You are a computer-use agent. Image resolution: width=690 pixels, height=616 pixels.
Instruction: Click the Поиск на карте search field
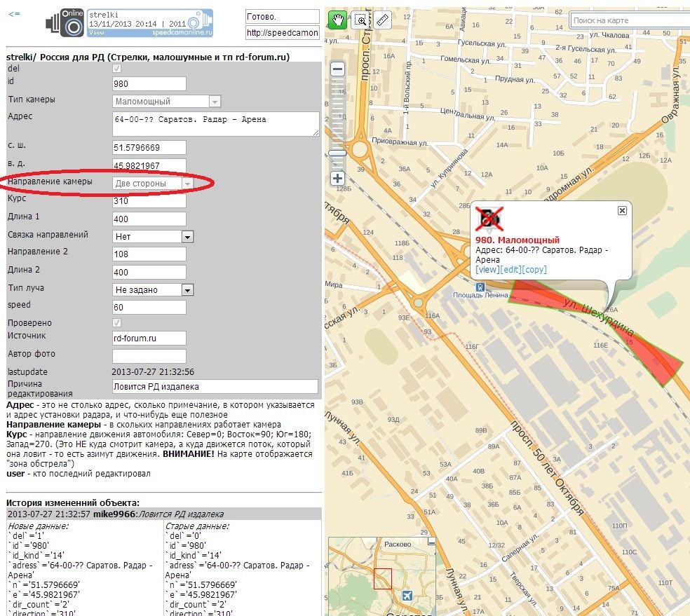pyautogui.click(x=629, y=20)
